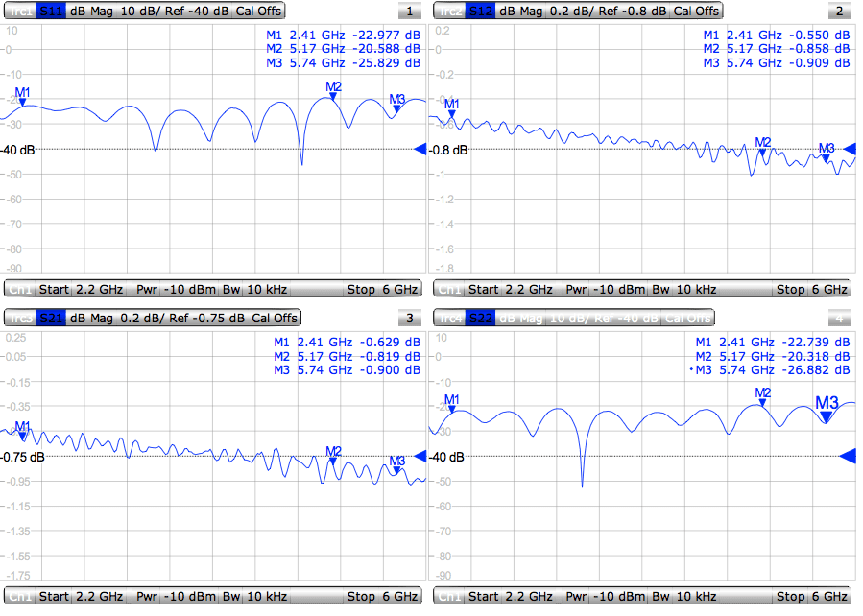The height and width of the screenshot is (616, 863).
Task: Select diagram number 2
Action: pyautogui.click(x=840, y=11)
